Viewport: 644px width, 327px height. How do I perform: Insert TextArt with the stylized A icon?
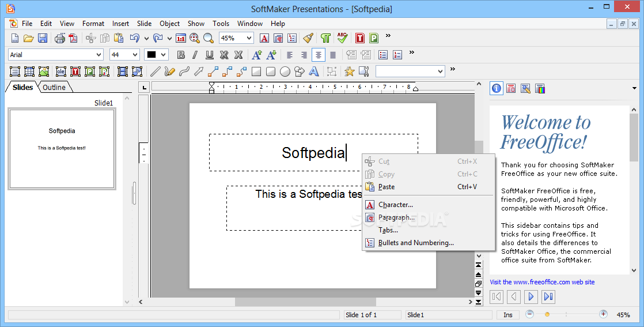tap(314, 72)
